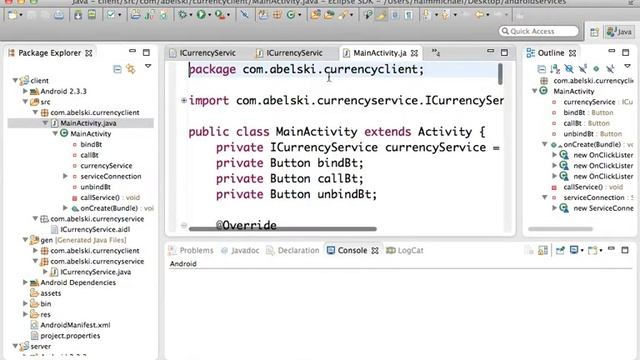Toggle Show Whitespace Characters in toolbar

pos(408,15)
